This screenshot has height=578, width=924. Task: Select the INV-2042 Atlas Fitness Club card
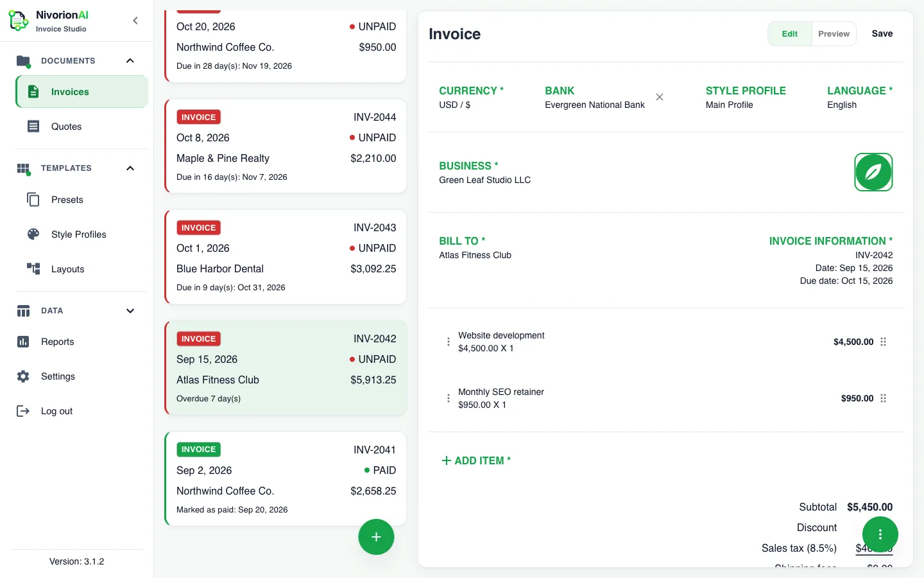(286, 368)
